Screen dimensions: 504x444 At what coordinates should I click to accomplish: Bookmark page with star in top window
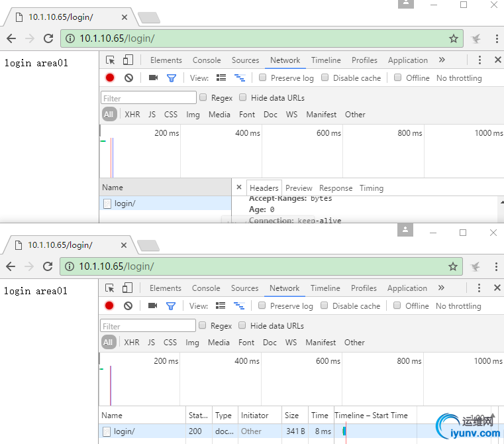[x=453, y=38]
